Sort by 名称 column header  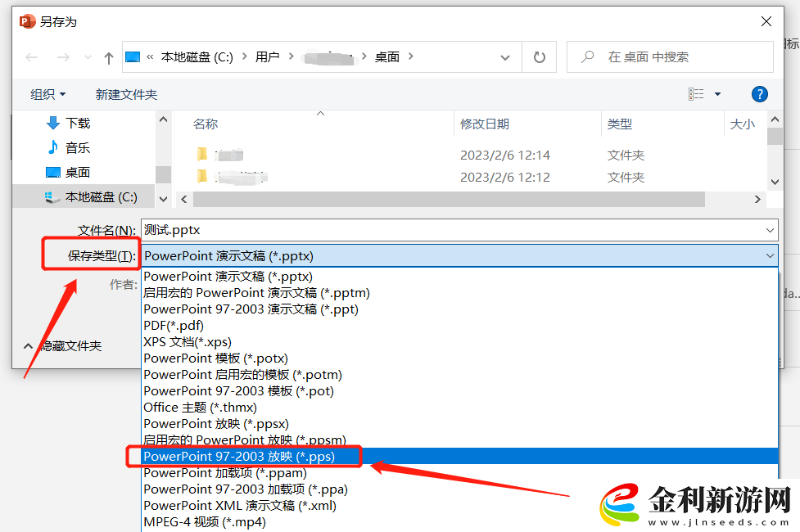205,124
